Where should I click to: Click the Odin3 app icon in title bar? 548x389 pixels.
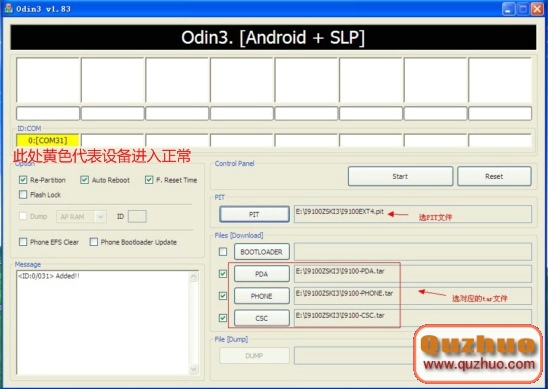[8, 8]
